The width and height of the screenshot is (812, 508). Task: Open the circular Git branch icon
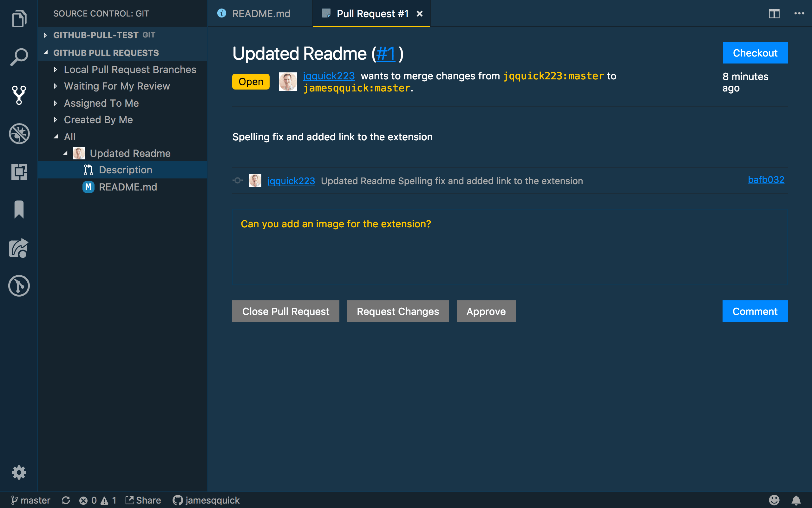pyautogui.click(x=19, y=286)
